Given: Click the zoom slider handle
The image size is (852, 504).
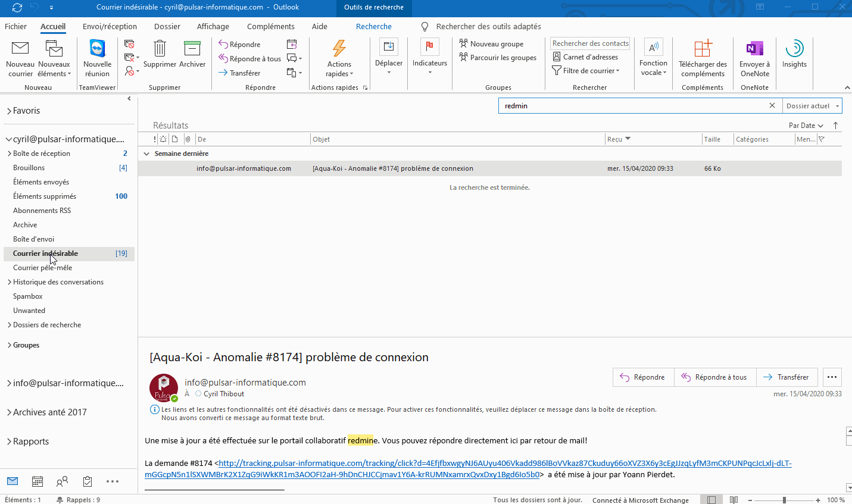Looking at the screenshot, I should (x=784, y=500).
